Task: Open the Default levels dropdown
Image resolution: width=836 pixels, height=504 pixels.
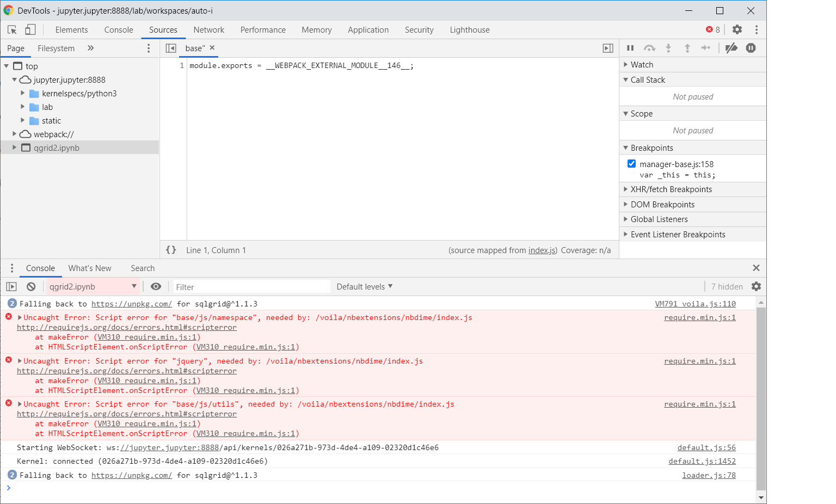Action: (x=364, y=286)
